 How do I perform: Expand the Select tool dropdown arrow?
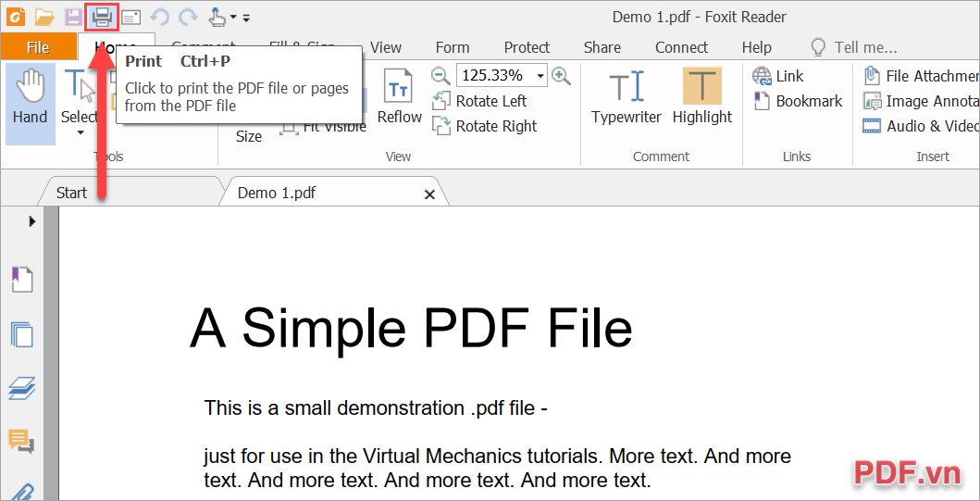click(80, 132)
